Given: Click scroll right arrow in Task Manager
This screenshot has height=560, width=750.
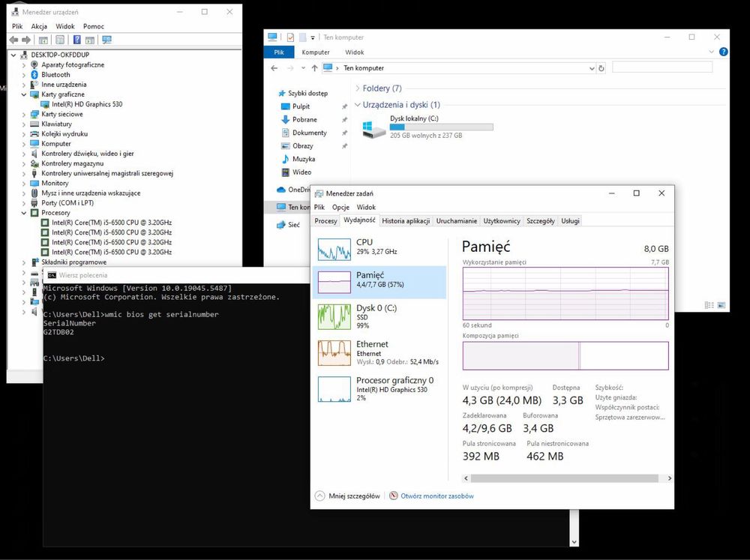Looking at the screenshot, I should [669, 478].
